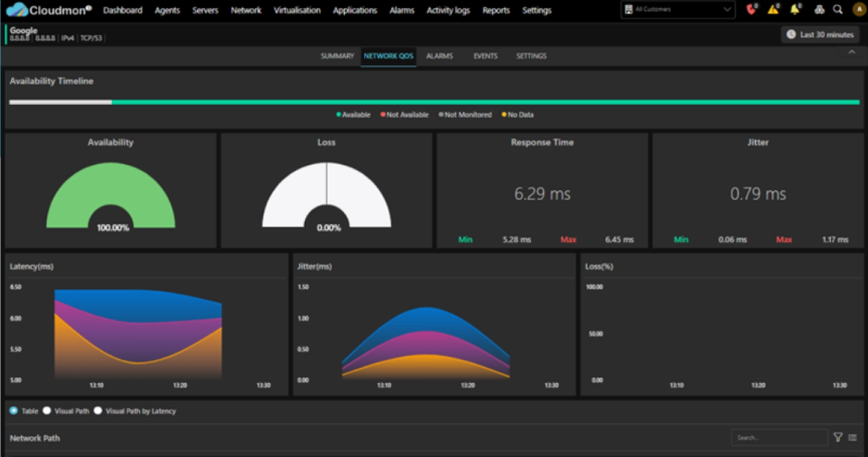Select Visual Path by Latency radio button
The width and height of the screenshot is (868, 457).
pos(98,411)
